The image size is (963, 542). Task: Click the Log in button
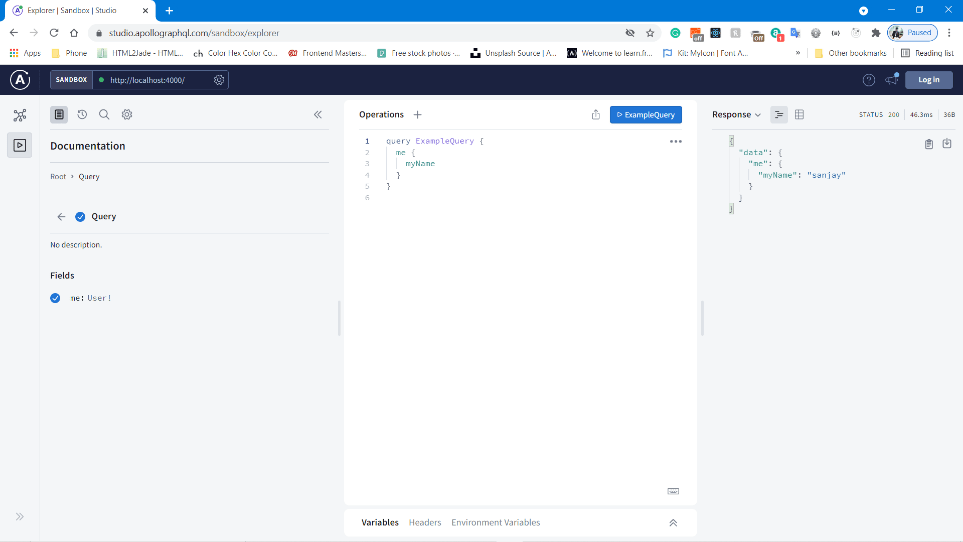pos(928,80)
